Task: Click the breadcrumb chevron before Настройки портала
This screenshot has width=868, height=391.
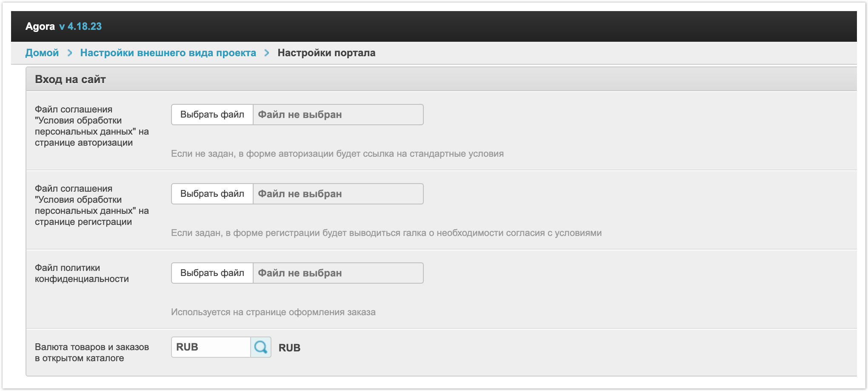Action: [267, 53]
